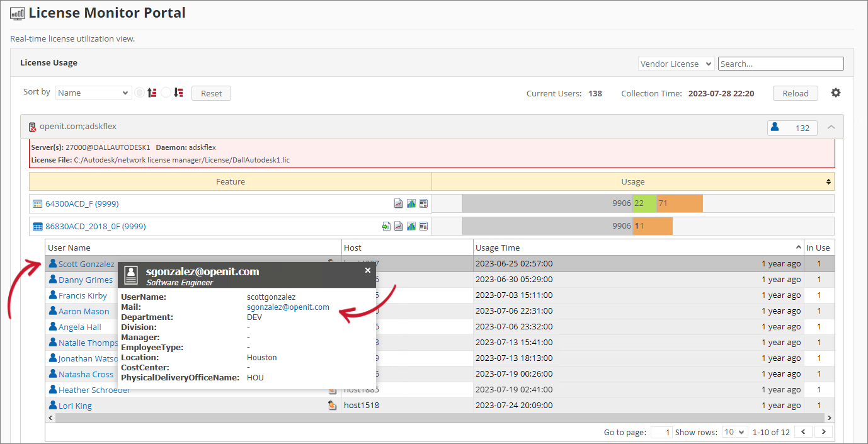This screenshot has height=444, width=868.
Task: Click the 132 users count button
Action: 792,128
